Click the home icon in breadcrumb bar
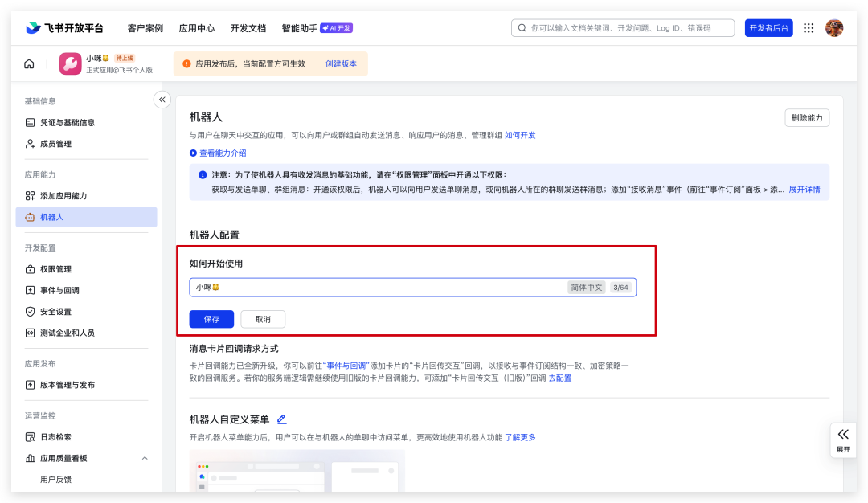 pos(29,64)
